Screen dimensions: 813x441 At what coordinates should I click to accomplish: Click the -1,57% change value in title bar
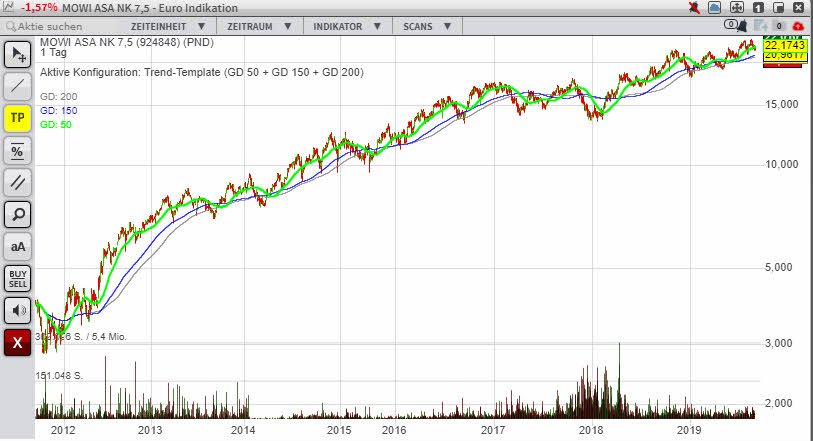click(39, 8)
